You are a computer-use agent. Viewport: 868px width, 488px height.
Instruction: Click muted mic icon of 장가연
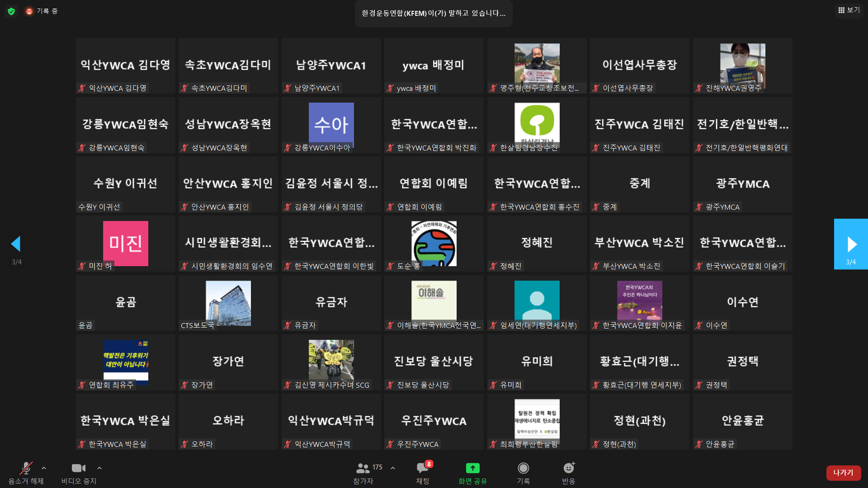184,385
